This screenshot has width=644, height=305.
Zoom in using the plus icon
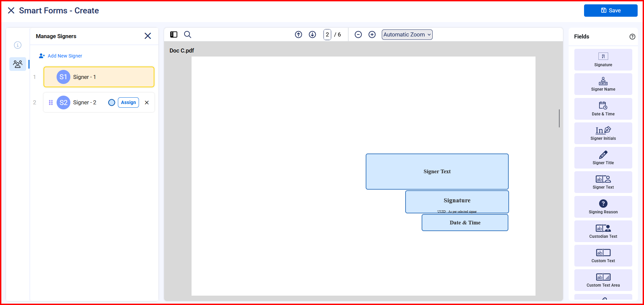click(x=372, y=34)
